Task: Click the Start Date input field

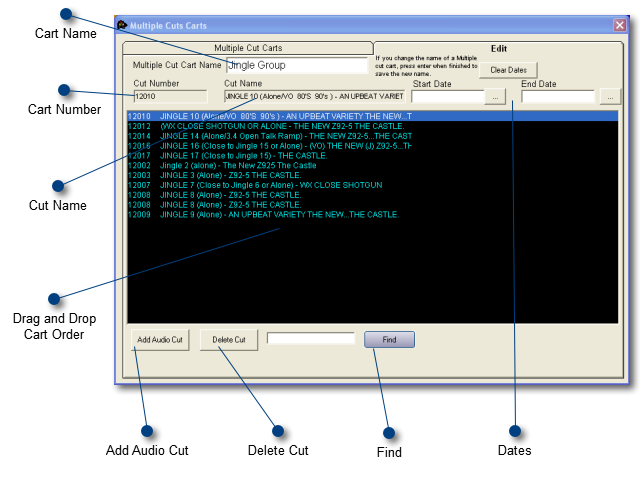Action: tap(448, 97)
